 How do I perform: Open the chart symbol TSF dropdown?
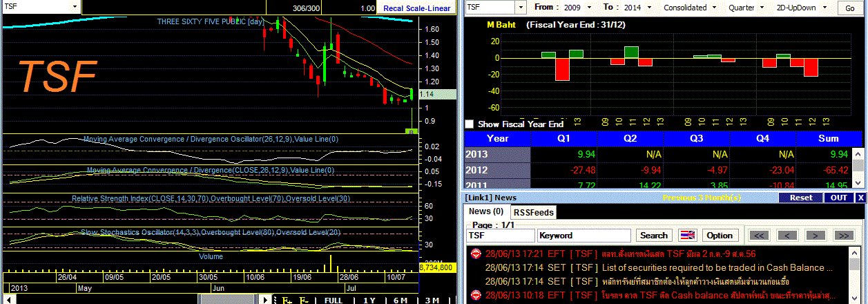[x=74, y=6]
